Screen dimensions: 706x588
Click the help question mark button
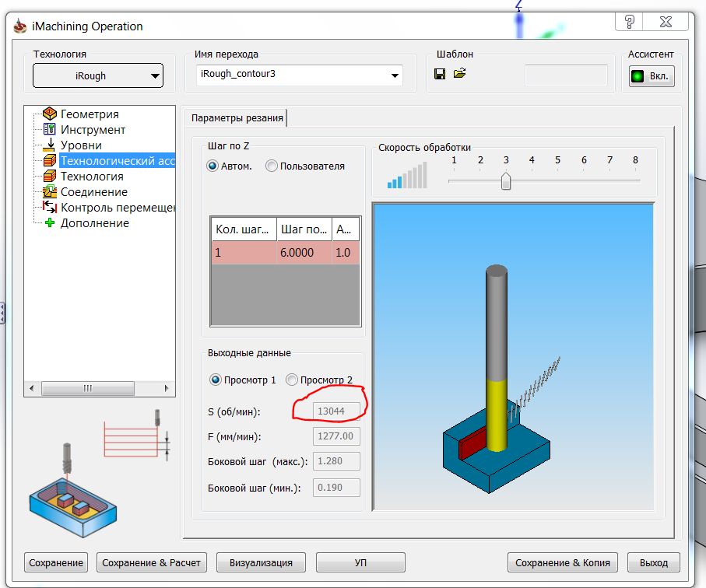(629, 22)
